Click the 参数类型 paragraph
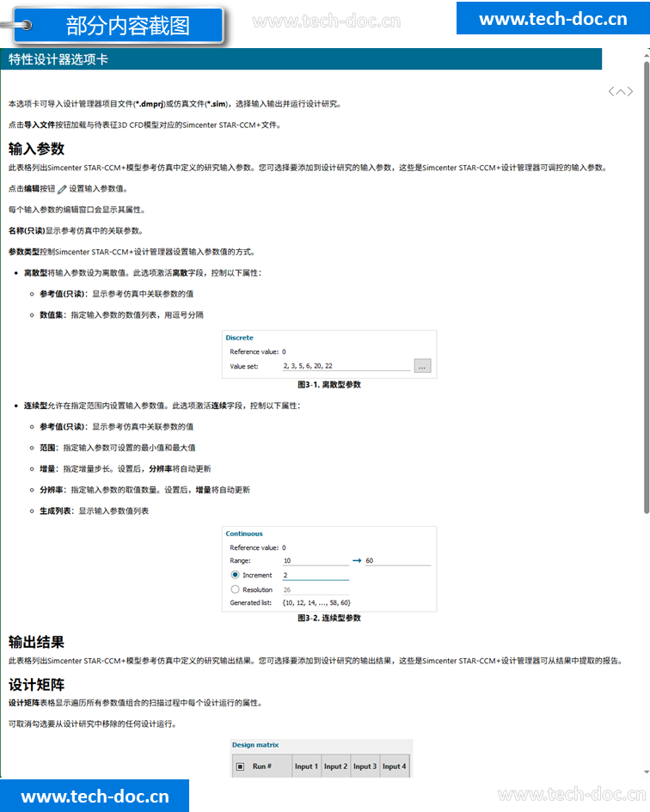650x812 pixels. 132,253
